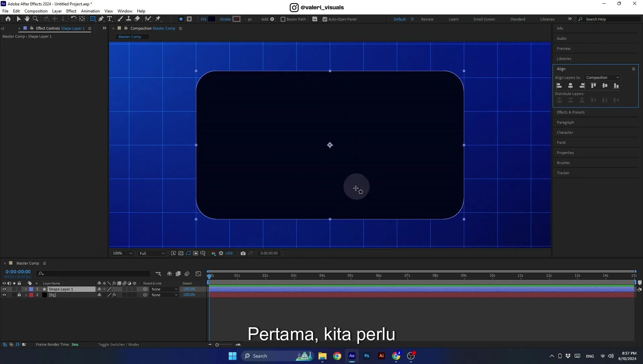Click Toggle Switches / Modes
This screenshot has height=364, width=643.
(x=119, y=345)
